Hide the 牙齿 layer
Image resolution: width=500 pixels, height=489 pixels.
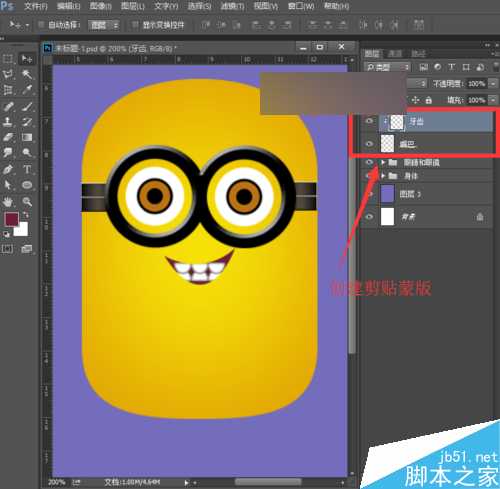pos(369,121)
